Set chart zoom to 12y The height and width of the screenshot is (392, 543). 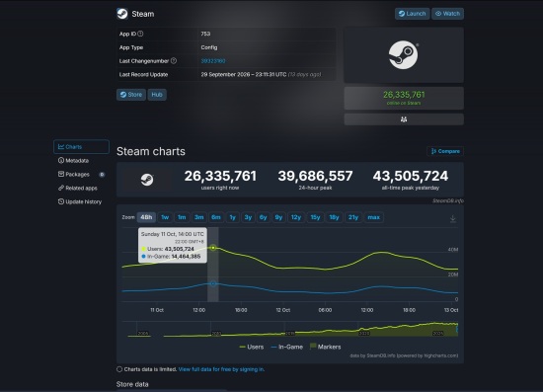click(296, 217)
